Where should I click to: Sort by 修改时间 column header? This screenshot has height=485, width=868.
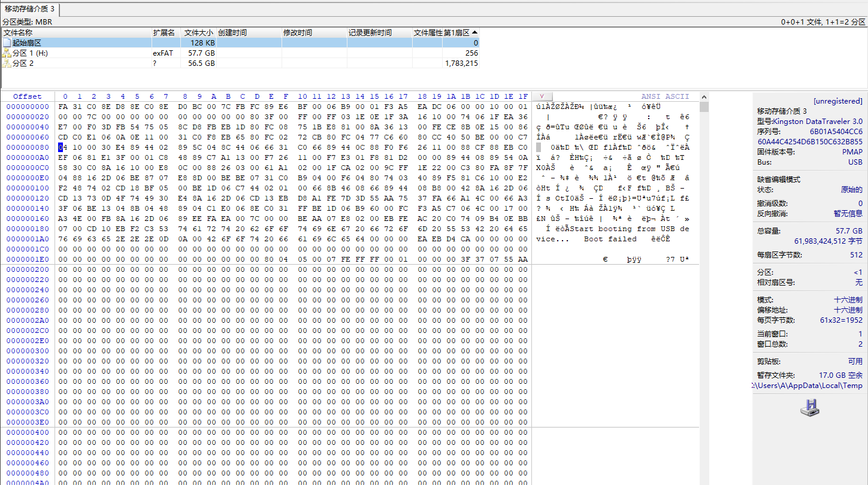click(x=298, y=32)
